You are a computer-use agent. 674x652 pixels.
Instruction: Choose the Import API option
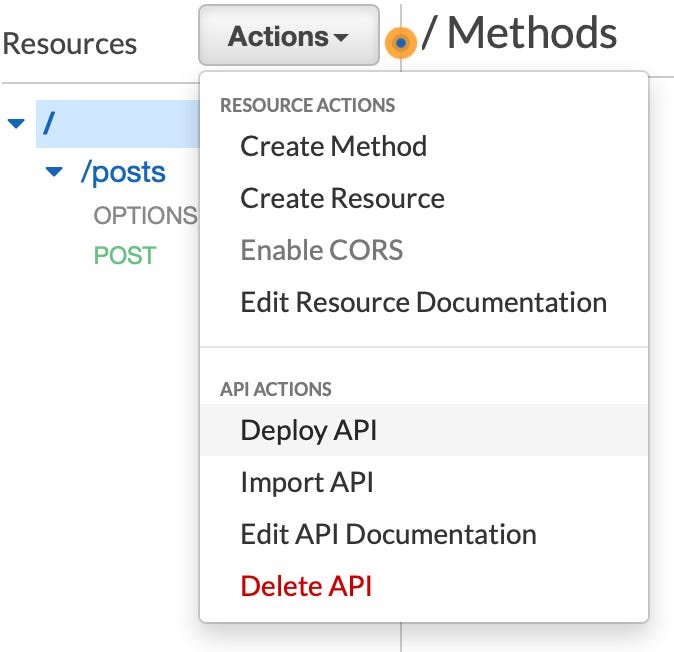coord(307,482)
